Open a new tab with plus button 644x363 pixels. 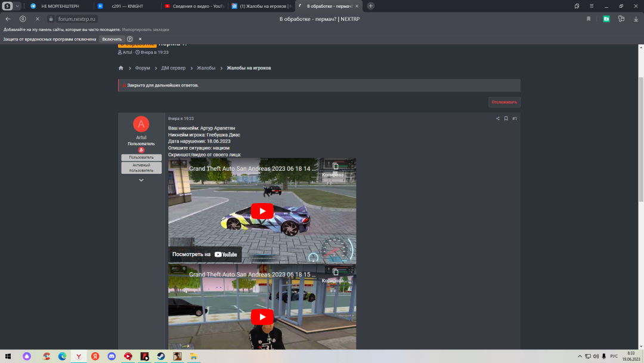pos(370,6)
